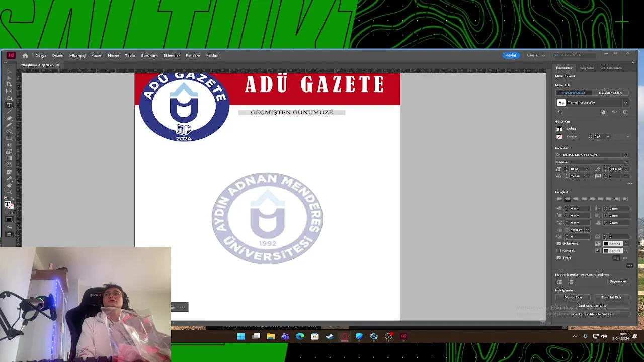
Task: Select the Rectangle tool
Action: click(x=9, y=138)
